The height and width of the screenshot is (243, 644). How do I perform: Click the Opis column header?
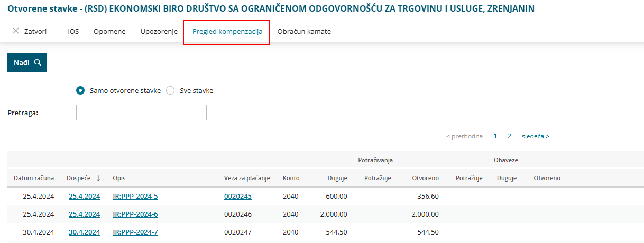pos(119,178)
